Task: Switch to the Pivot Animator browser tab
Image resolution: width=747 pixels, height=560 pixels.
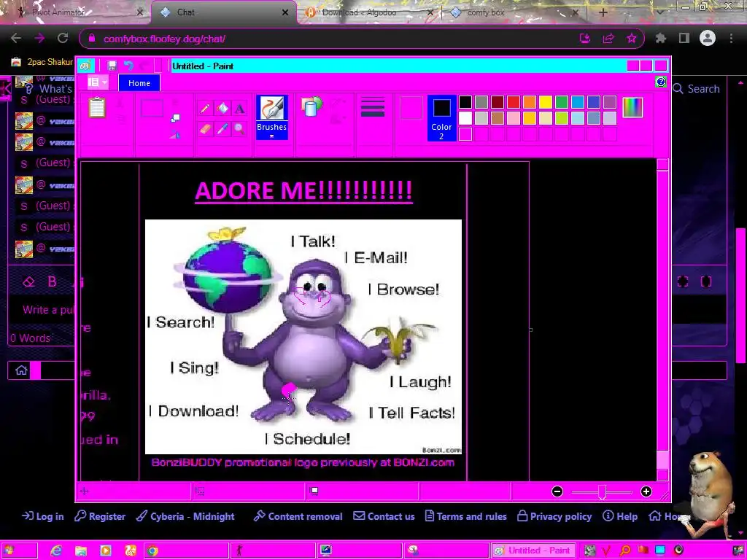Action: [x=76, y=12]
